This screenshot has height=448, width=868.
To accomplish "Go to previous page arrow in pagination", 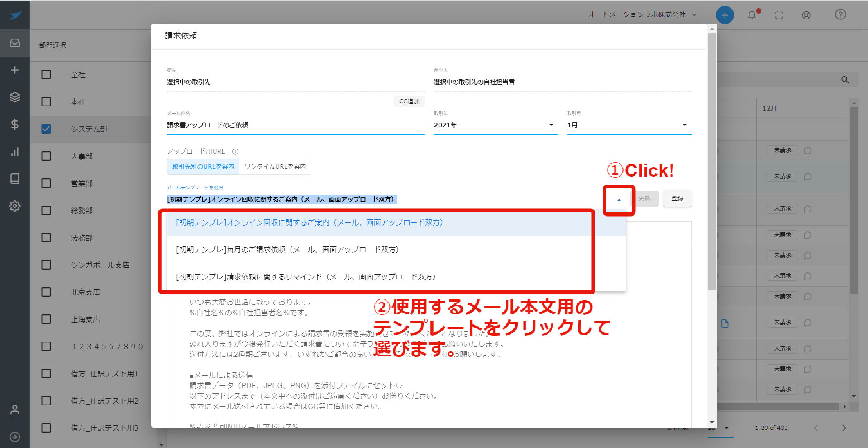I will pyautogui.click(x=816, y=428).
